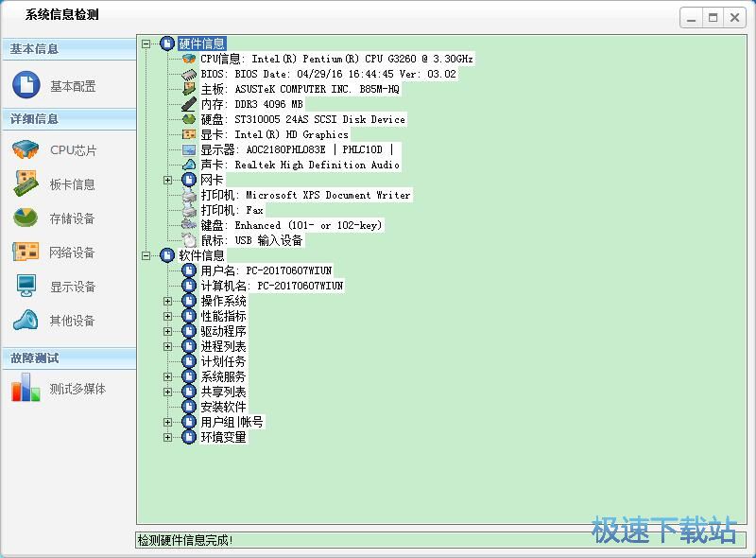Image resolution: width=756 pixels, height=558 pixels.
Task: Click the 内存 memory stick icon
Action: click(189, 104)
